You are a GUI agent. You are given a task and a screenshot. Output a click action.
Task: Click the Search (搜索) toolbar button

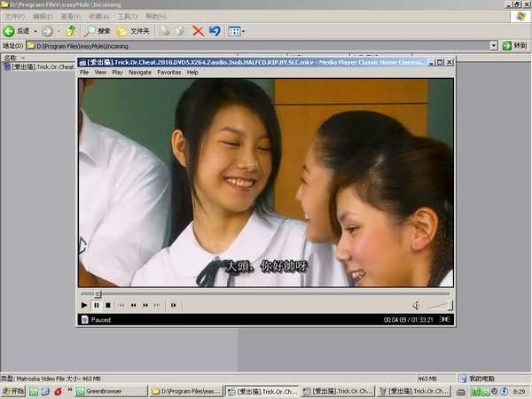coord(97,31)
